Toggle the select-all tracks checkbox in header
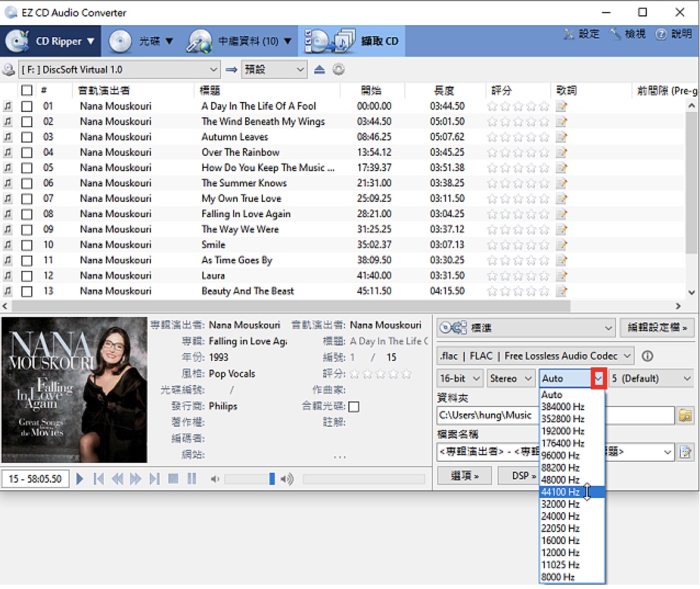This screenshot has height=589, width=700. [26, 90]
